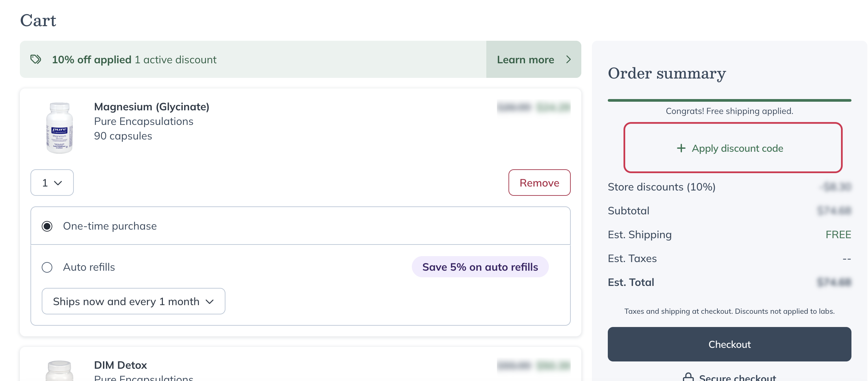Select One-time purchase radio option
The height and width of the screenshot is (381, 868).
pyautogui.click(x=47, y=226)
